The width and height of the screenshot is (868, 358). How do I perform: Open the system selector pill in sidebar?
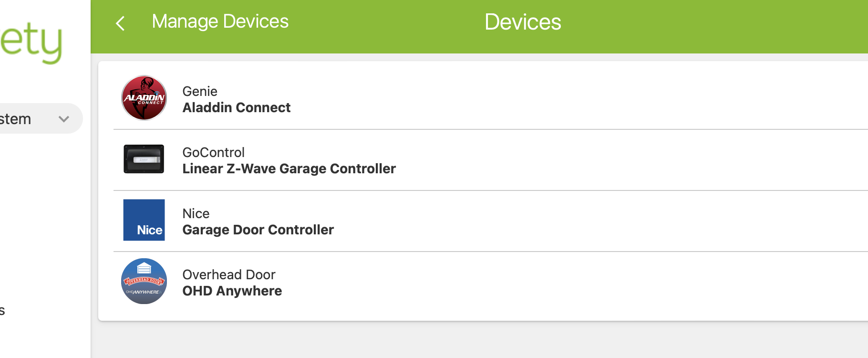40,118
